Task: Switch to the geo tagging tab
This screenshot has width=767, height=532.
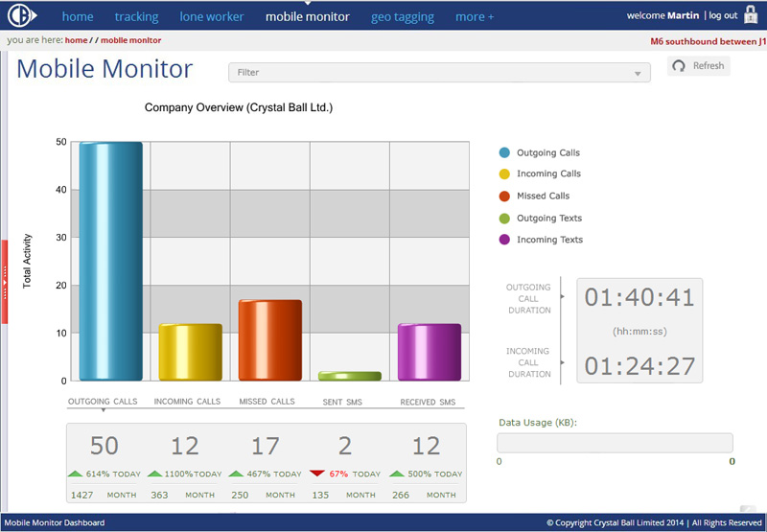Action: click(402, 17)
